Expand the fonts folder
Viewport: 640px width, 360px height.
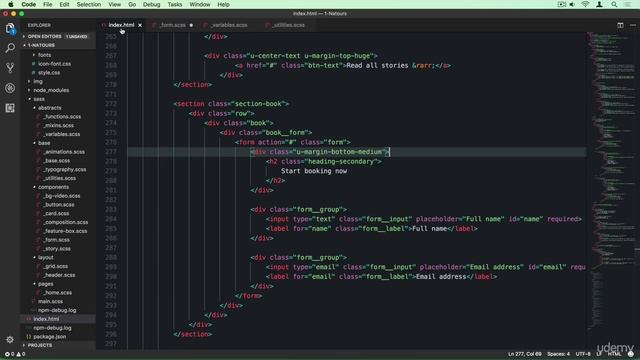44,55
